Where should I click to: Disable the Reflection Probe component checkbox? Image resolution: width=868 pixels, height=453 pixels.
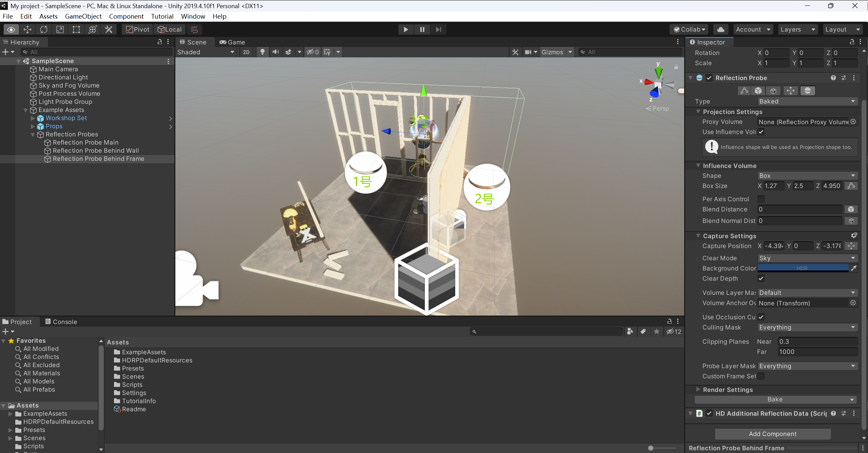tap(709, 78)
